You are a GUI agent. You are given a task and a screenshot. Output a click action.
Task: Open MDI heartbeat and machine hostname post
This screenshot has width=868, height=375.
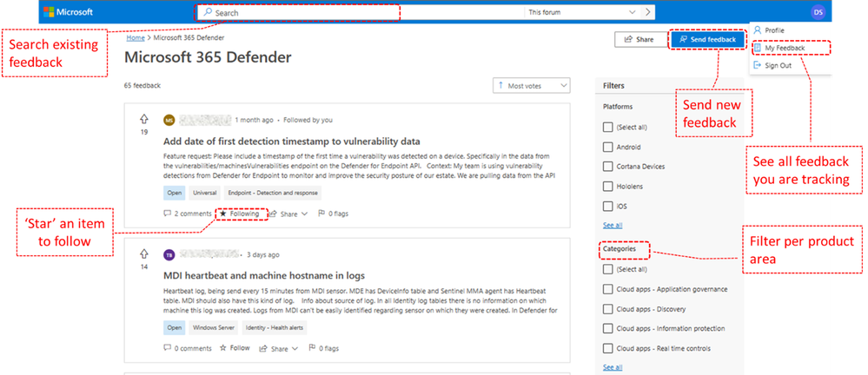264,275
